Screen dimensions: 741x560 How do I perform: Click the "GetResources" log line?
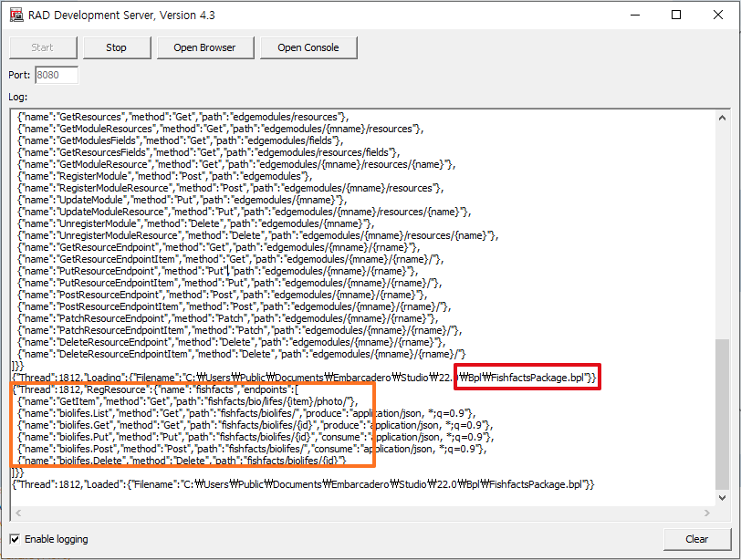click(x=183, y=117)
